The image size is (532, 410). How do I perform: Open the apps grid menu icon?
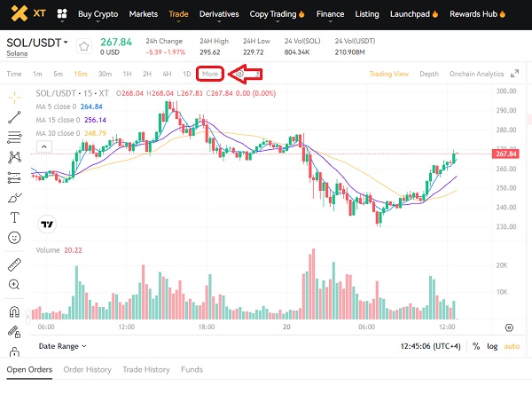tap(62, 14)
